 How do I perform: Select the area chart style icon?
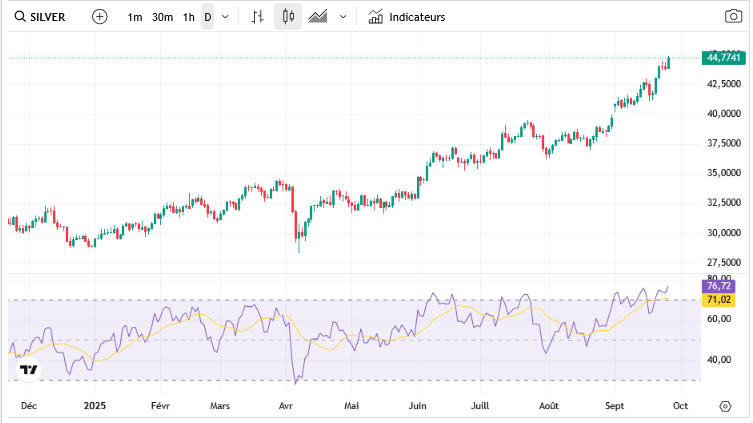pos(319,17)
